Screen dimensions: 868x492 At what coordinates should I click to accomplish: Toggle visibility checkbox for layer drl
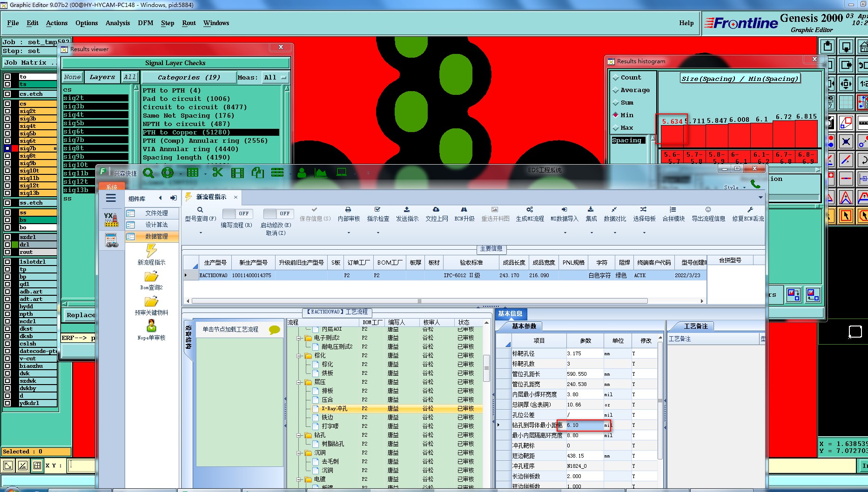(7, 245)
